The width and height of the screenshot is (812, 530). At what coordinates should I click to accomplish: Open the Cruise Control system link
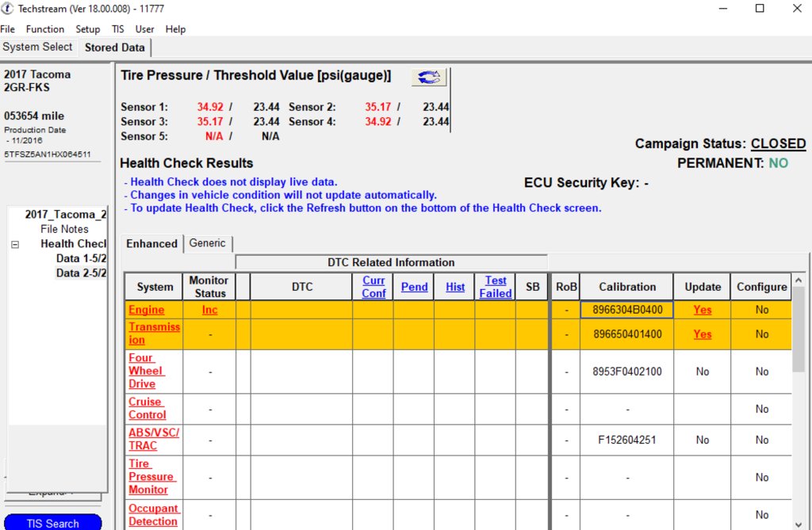(x=147, y=408)
